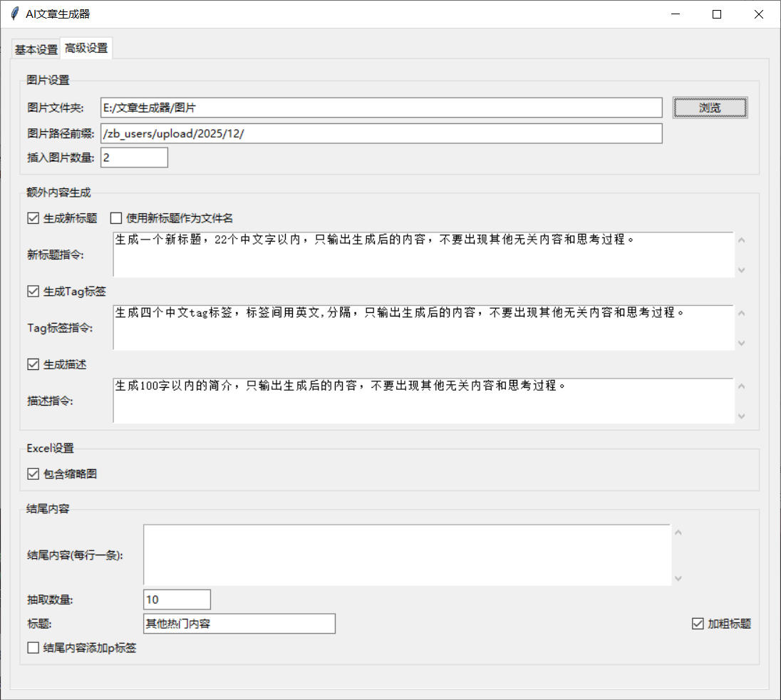Click the 标题 field containing 其他热门内容
The height and width of the screenshot is (700, 781).
(239, 624)
